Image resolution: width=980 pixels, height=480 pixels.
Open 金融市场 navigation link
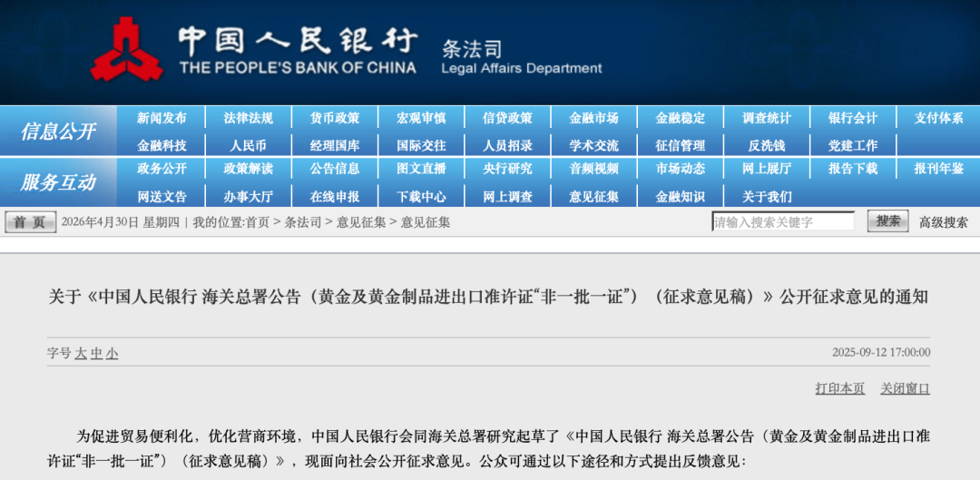593,118
